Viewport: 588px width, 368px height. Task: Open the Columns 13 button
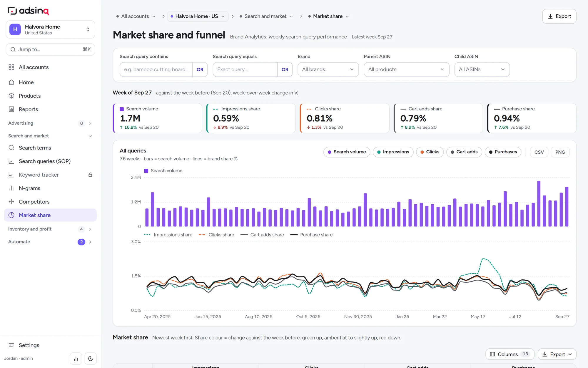510,354
